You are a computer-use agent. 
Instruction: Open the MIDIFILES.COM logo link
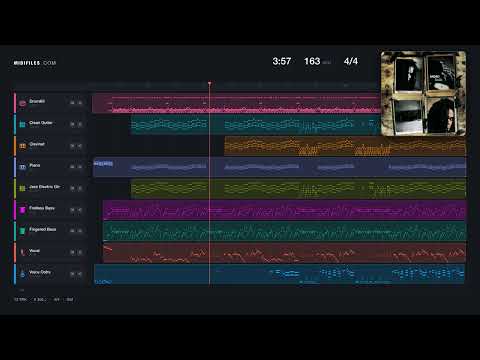point(35,63)
